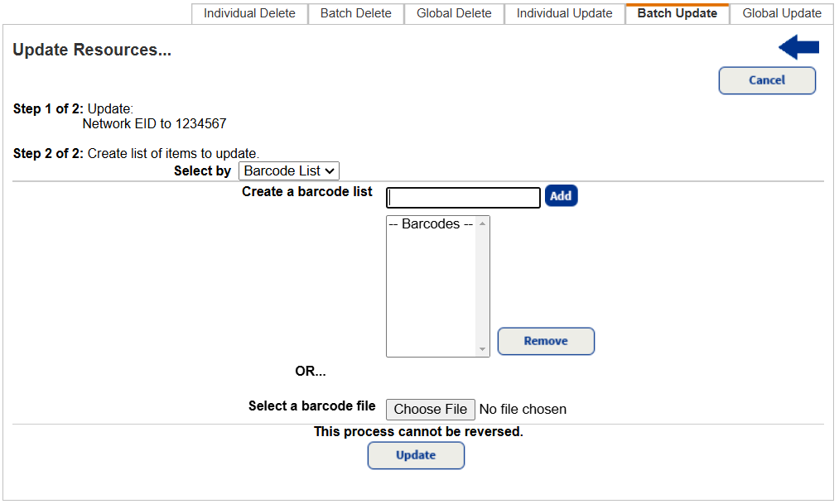Click the blue back arrow icon
Viewport: 839px width, 504px height.
pyautogui.click(x=798, y=48)
